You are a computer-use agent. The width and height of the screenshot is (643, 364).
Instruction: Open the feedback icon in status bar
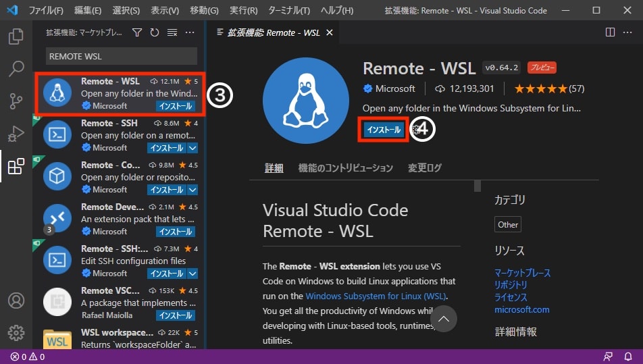click(x=608, y=357)
